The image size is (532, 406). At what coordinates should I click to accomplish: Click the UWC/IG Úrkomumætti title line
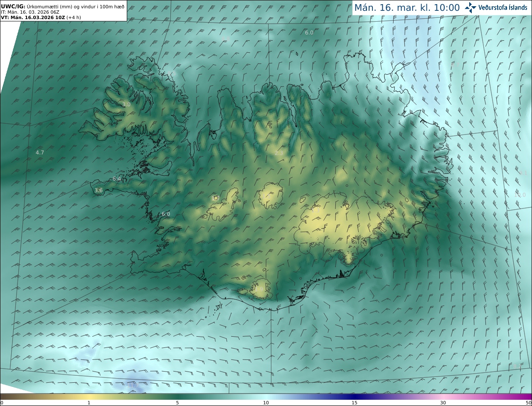click(x=62, y=7)
